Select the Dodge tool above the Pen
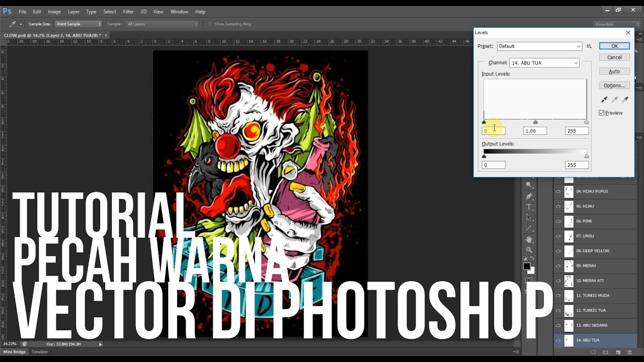This screenshot has height=362, width=644. pos(529,185)
